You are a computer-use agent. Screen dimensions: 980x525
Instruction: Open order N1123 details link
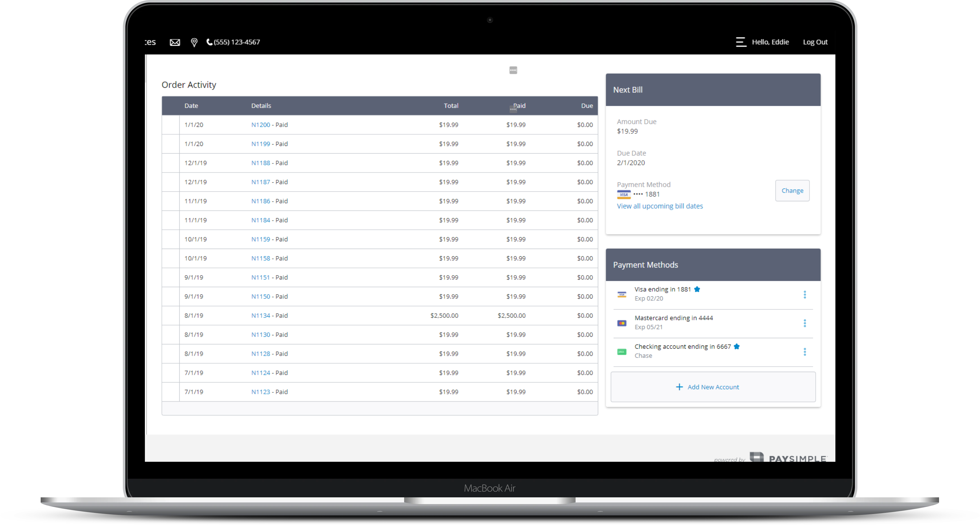[261, 391]
